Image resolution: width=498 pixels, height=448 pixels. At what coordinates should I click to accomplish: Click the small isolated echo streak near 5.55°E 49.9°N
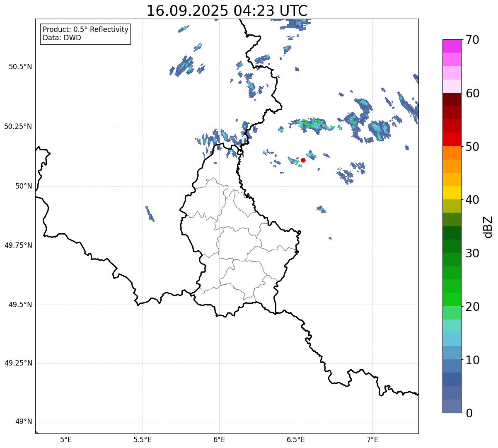150,213
